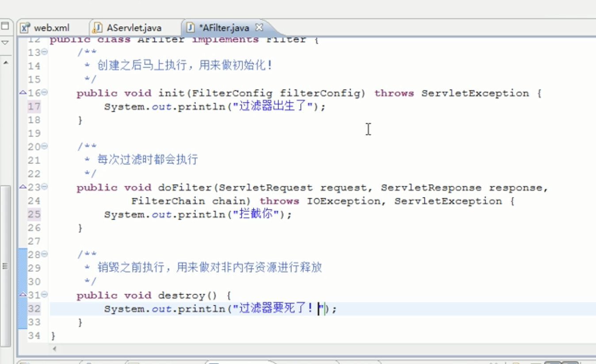Click the comment 创建之后马上执行，用来做初始化！
The height and width of the screenshot is (364, 596).
[185, 66]
